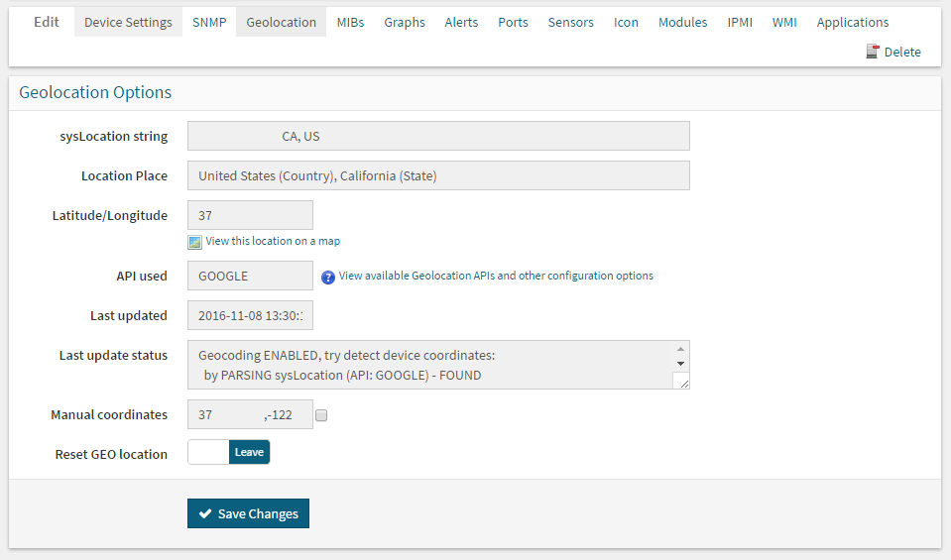This screenshot has height=560, width=951.
Task: Open View available Geolocation APIs link
Action: tap(496, 276)
